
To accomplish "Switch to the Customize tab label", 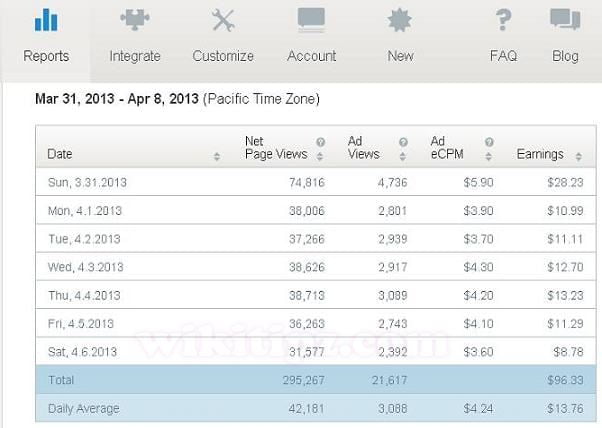I will pos(223,56).
